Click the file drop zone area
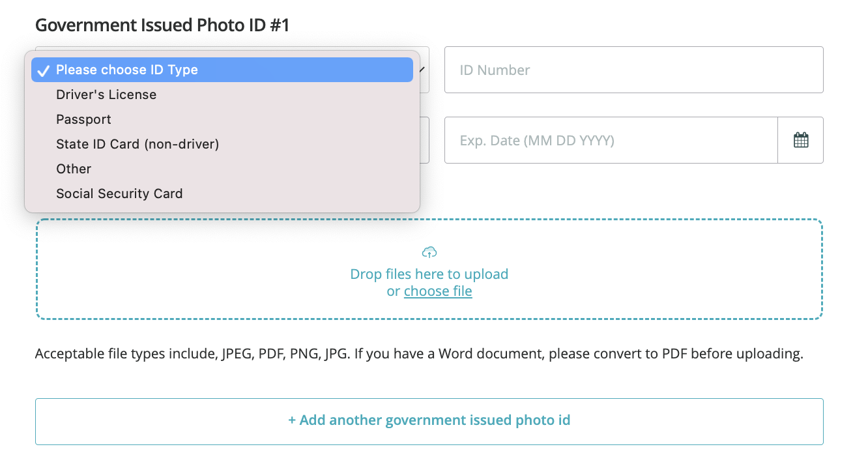The width and height of the screenshot is (868, 464). pyautogui.click(x=430, y=269)
